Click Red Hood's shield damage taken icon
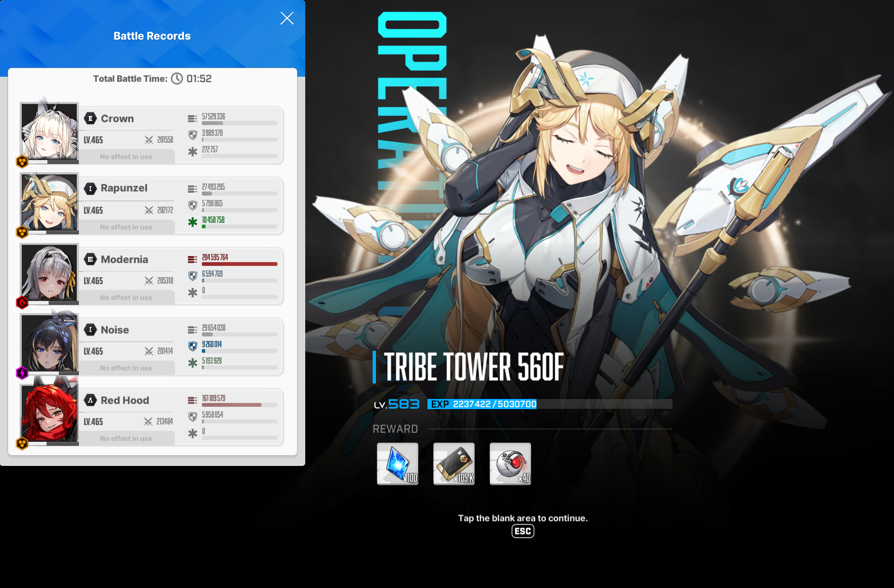This screenshot has width=894, height=588. pyautogui.click(x=192, y=416)
